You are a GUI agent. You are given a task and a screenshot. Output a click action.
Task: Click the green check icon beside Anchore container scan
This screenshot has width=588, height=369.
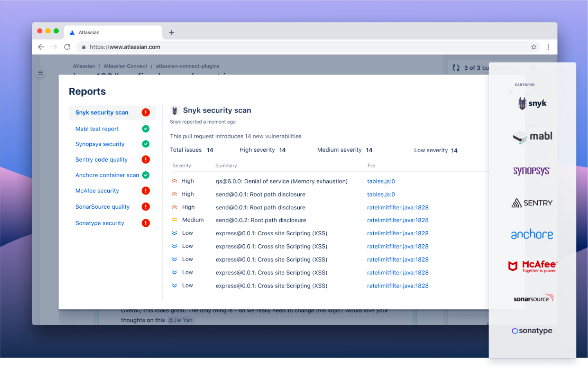click(x=146, y=175)
